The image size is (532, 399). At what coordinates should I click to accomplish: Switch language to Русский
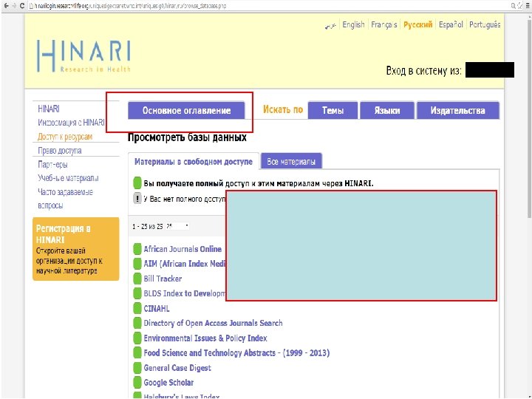pos(417,24)
